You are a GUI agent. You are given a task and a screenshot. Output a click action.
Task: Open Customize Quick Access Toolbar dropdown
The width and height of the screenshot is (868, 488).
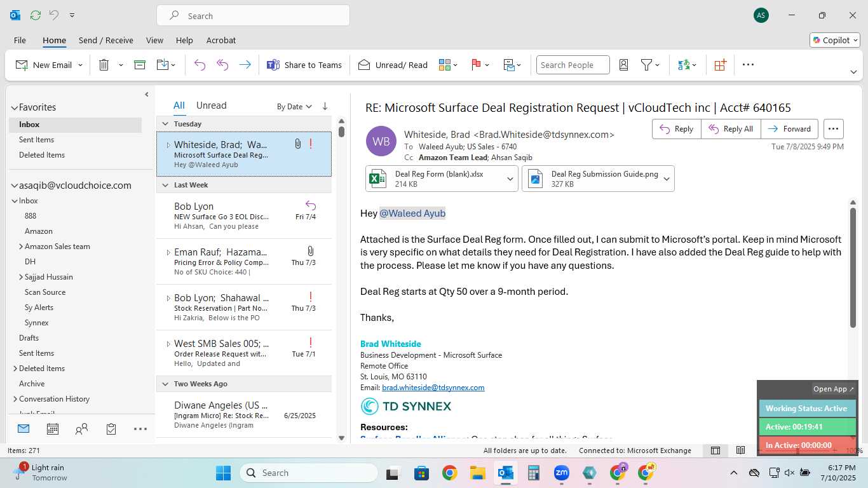tap(72, 15)
